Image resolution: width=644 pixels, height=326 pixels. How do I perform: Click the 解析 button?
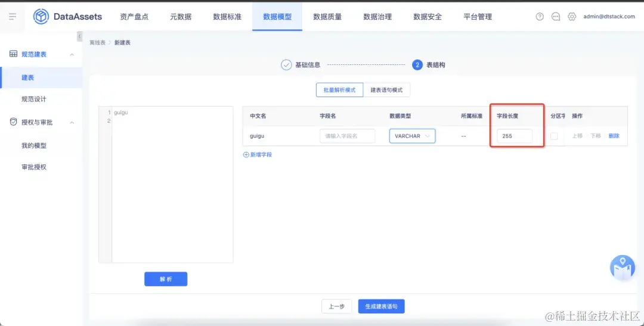point(166,279)
